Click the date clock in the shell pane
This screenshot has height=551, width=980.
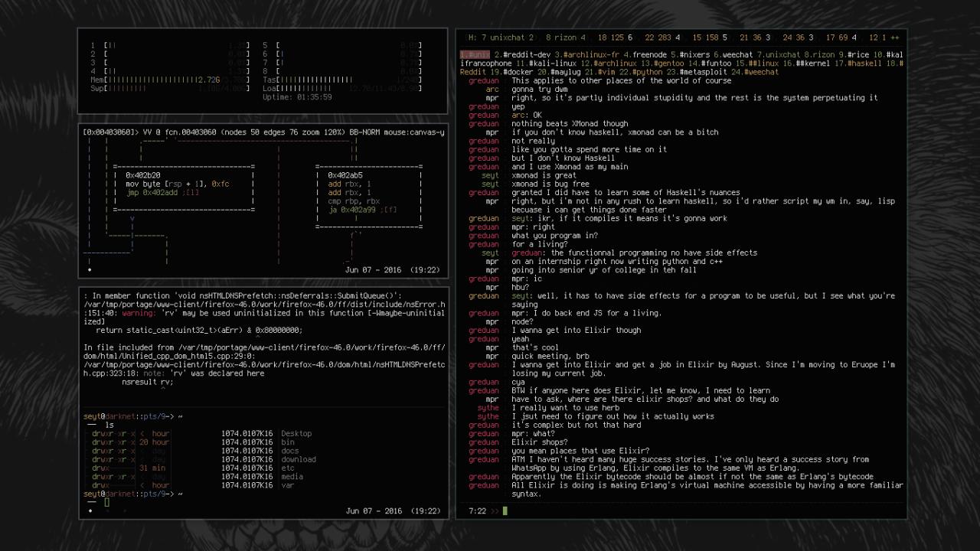[393, 511]
